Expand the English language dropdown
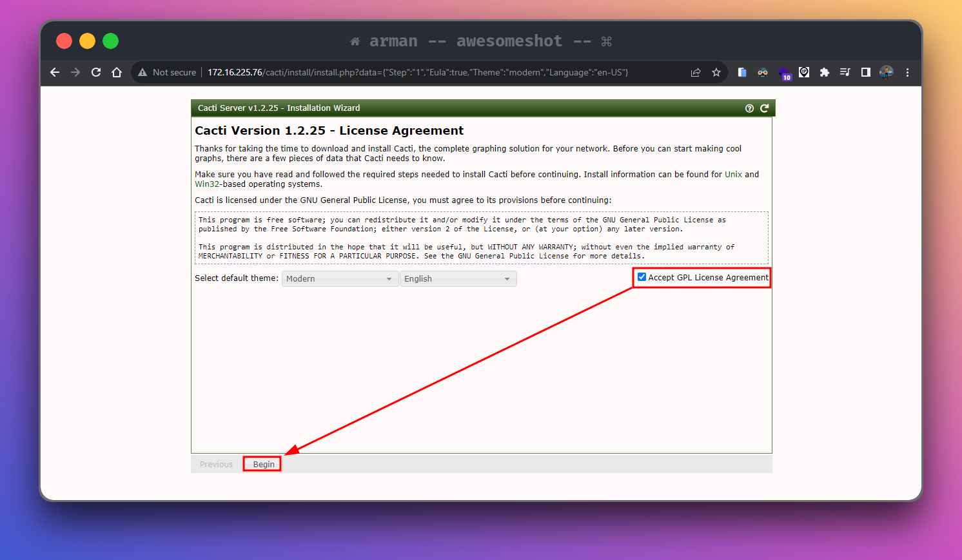Image resolution: width=962 pixels, height=560 pixels. coord(458,278)
